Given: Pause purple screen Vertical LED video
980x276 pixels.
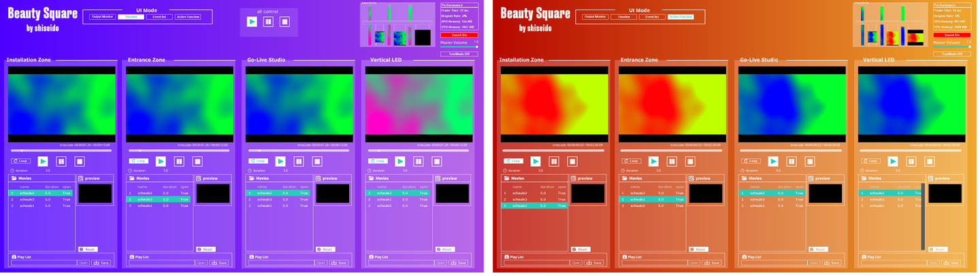Looking at the screenshot, I should tap(419, 162).
